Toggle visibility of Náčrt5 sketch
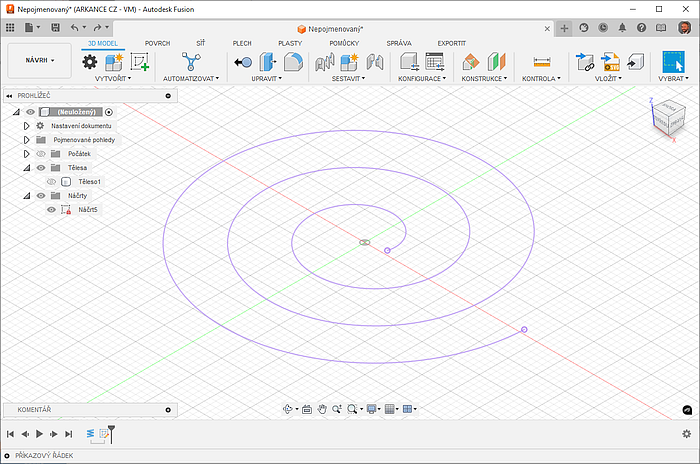The width and height of the screenshot is (700, 464). pyautogui.click(x=51, y=210)
